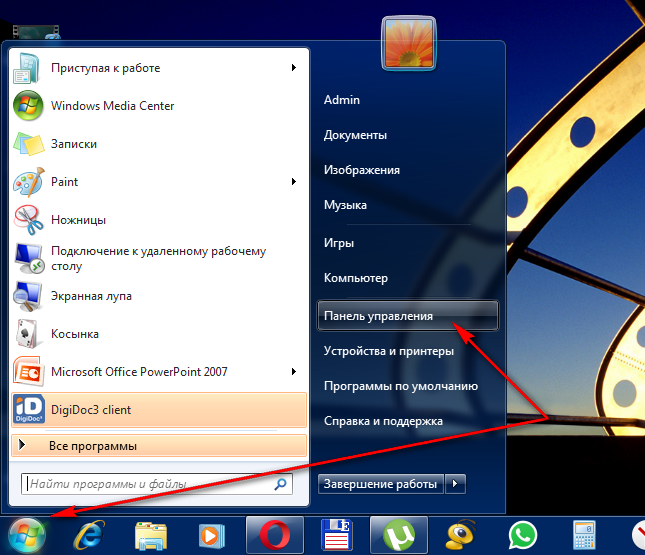Click the Remote Desktop Connection icon
Image resolution: width=645 pixels, height=555 pixels.
tap(28, 258)
